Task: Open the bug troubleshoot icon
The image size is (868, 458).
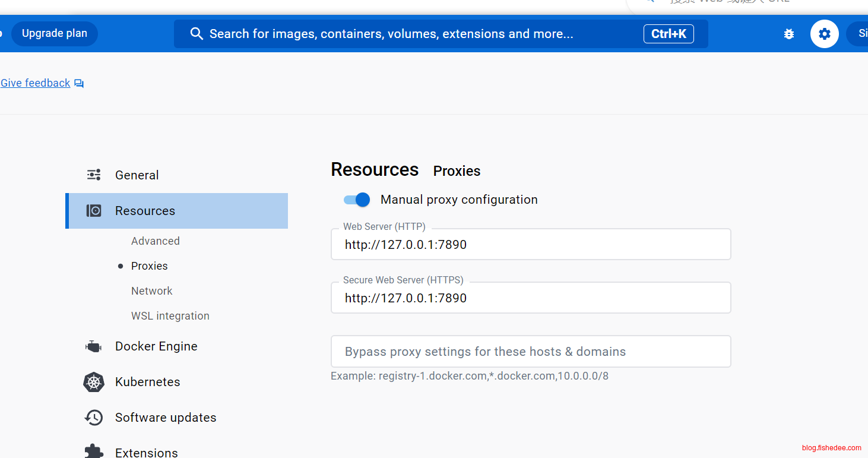Action: click(x=789, y=34)
